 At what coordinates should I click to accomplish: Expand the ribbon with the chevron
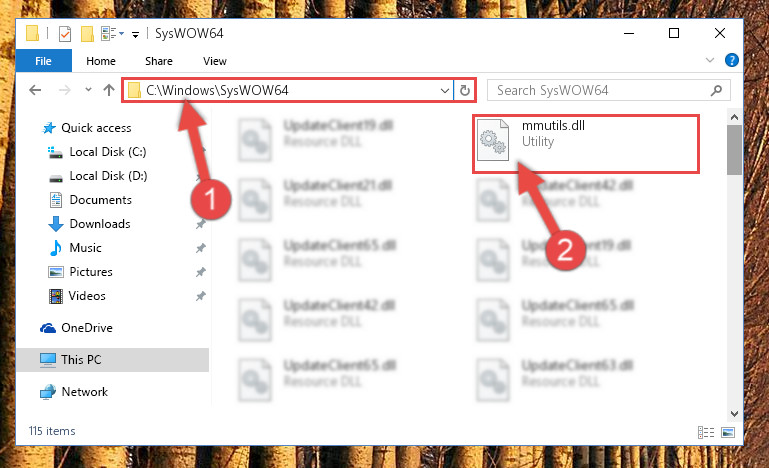(x=709, y=60)
